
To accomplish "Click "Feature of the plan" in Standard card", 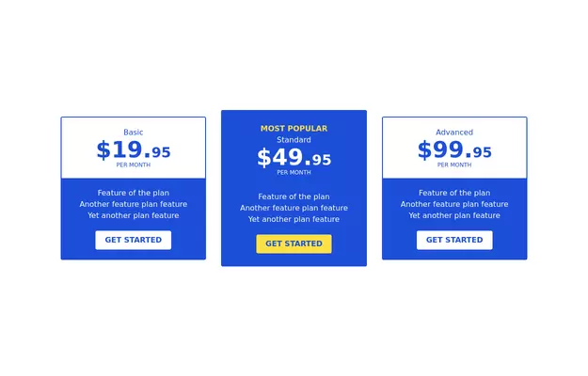I will pyautogui.click(x=294, y=196).
